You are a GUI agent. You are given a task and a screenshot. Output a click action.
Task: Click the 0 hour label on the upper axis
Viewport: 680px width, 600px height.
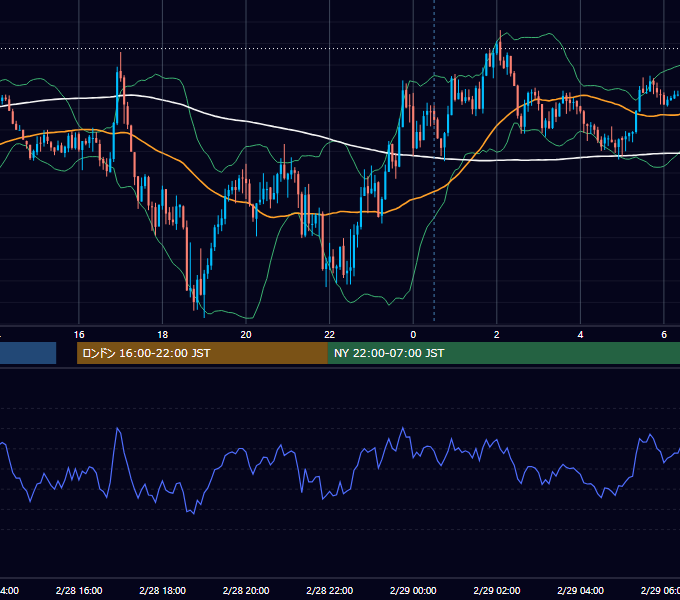[413, 335]
